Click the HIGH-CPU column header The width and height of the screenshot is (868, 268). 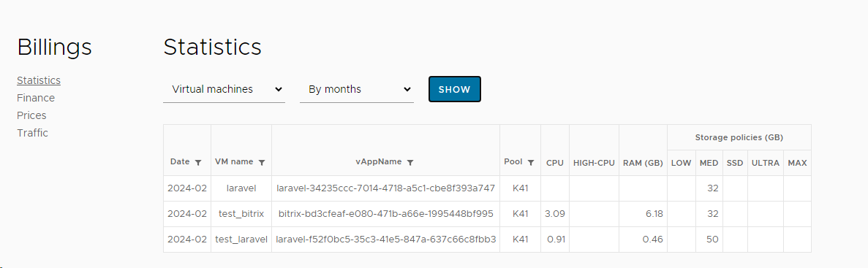point(594,163)
